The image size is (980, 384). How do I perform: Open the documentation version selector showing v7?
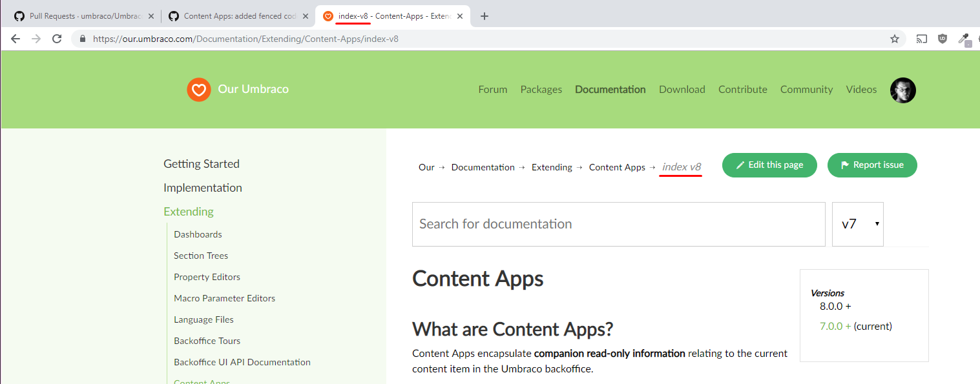857,223
